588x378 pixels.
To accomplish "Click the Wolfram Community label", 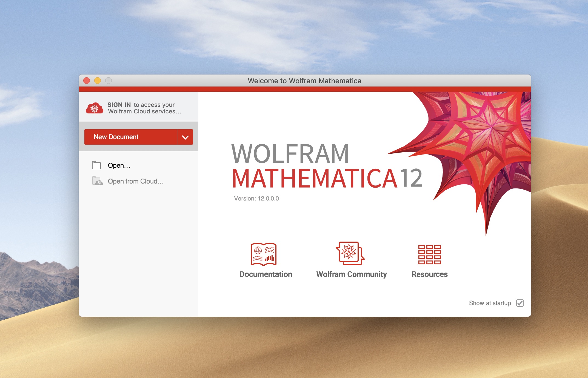I will click(352, 274).
